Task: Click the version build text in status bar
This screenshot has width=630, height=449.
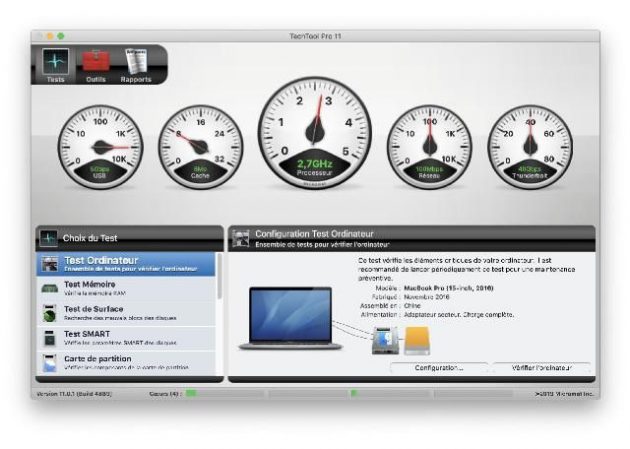Action: 74,394
